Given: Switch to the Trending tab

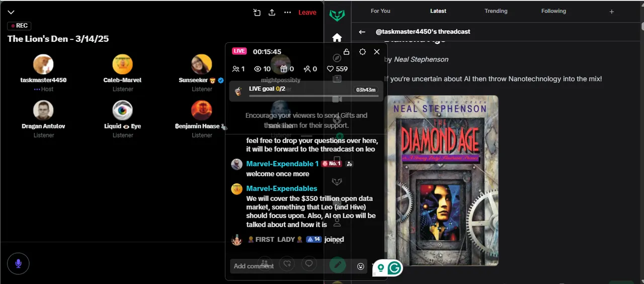Looking at the screenshot, I should pyautogui.click(x=496, y=11).
